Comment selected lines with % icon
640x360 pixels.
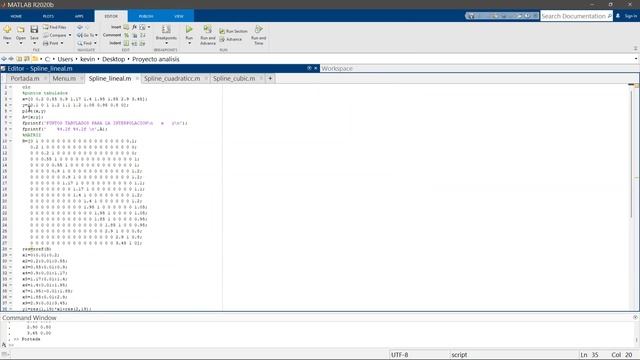pyautogui.click(x=126, y=35)
